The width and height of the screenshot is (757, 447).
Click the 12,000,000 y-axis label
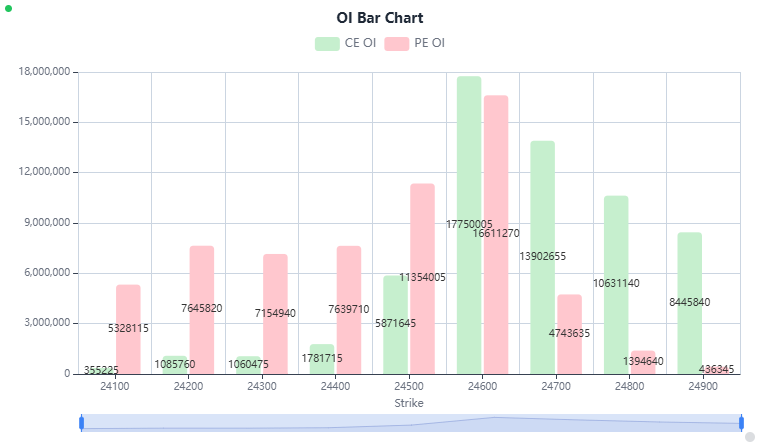[44, 172]
